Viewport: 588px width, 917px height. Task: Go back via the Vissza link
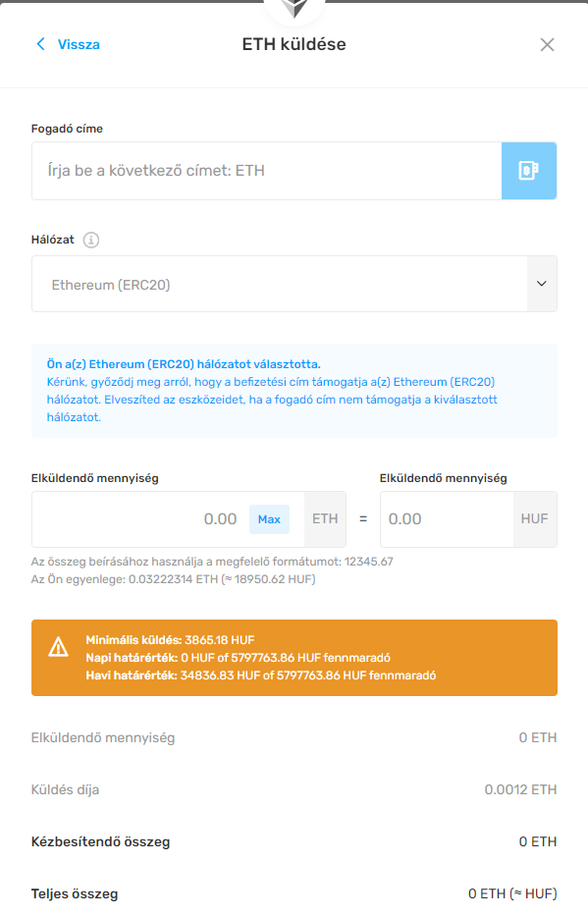tap(79, 44)
